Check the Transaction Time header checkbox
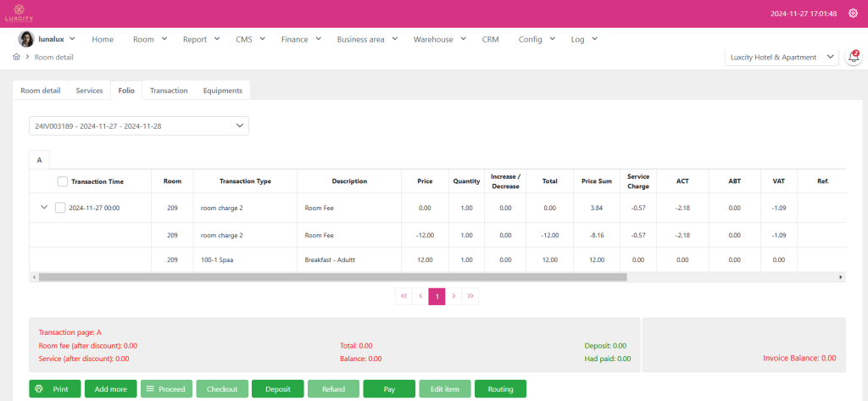The height and width of the screenshot is (401, 868). 63,181
